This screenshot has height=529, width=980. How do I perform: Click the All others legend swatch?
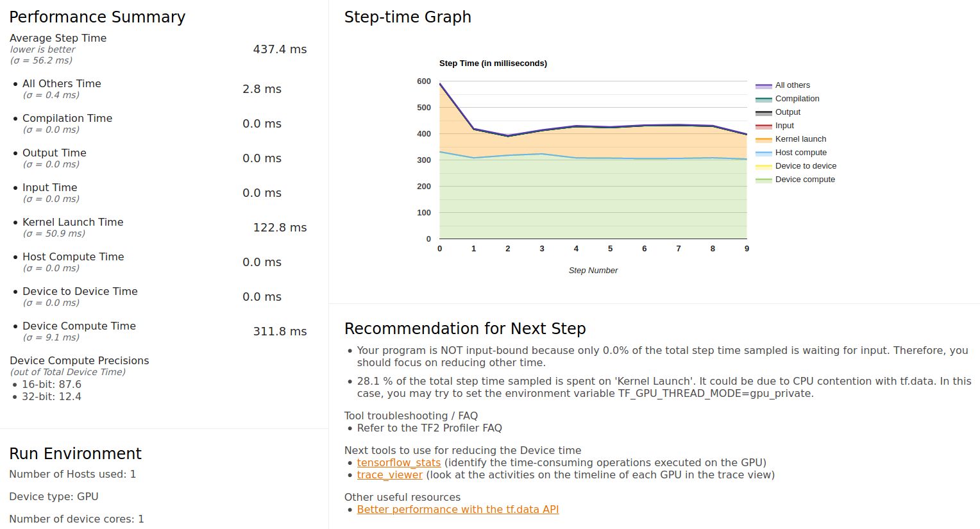(763, 85)
